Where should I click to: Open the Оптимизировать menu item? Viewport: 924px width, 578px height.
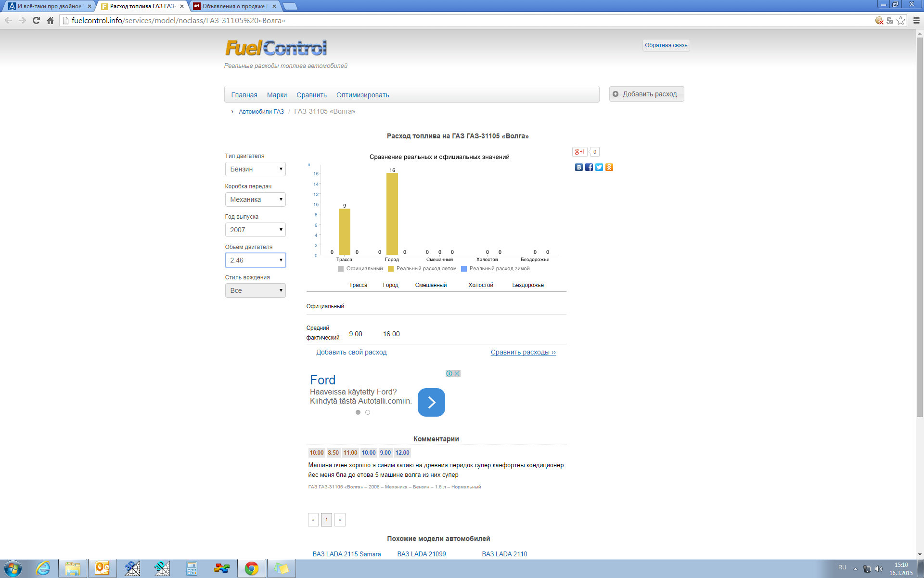(x=362, y=95)
